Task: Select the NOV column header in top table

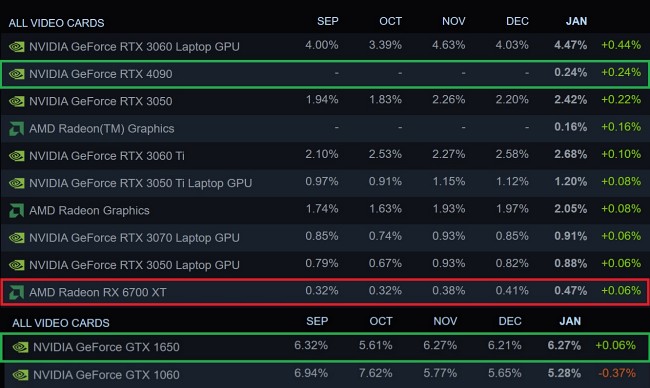Action: (x=454, y=21)
